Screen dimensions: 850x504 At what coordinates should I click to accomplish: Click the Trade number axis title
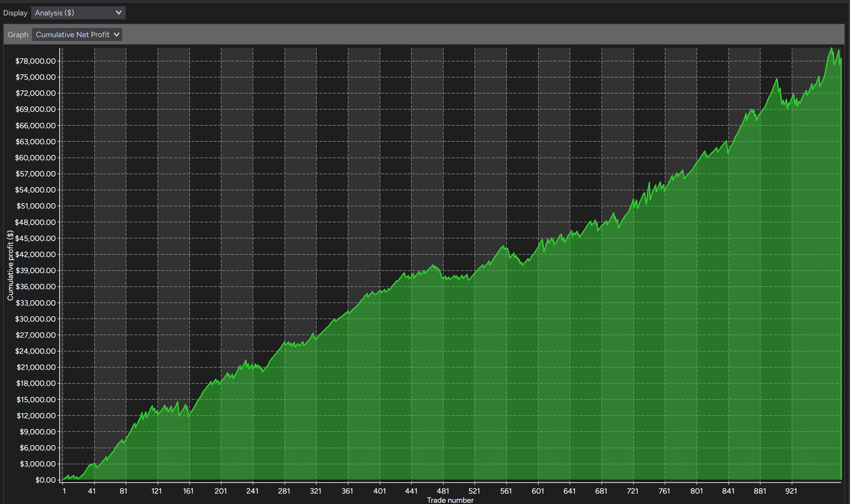(450, 500)
